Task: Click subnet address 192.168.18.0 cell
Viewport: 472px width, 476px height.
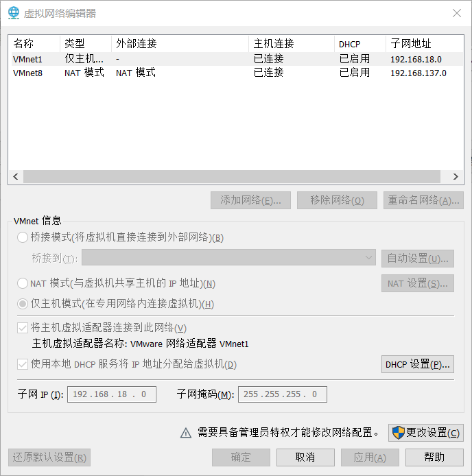Action: (x=416, y=60)
